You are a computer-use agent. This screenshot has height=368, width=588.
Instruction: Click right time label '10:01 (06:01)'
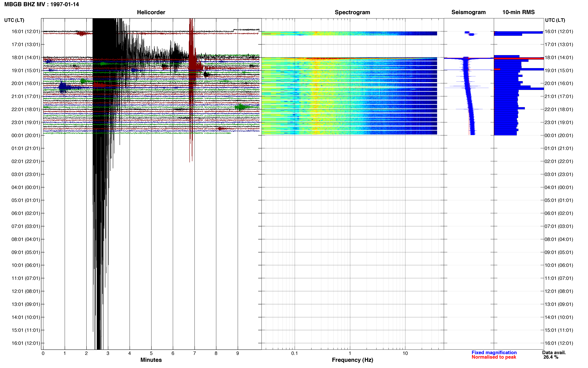click(x=559, y=265)
